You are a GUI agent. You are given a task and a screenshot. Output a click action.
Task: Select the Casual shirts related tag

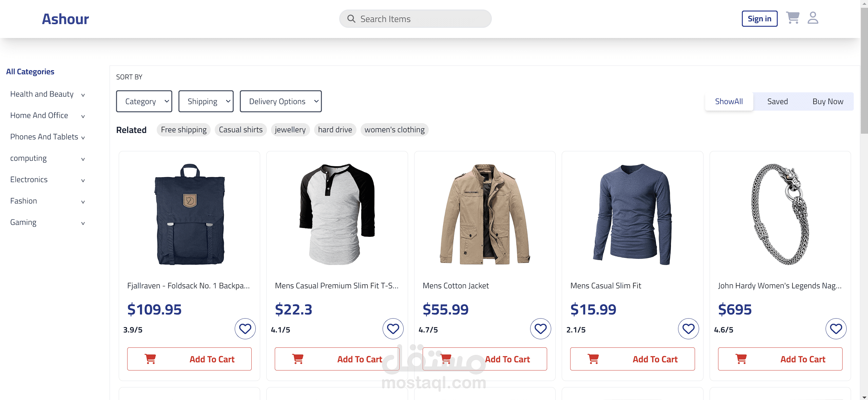click(x=241, y=130)
